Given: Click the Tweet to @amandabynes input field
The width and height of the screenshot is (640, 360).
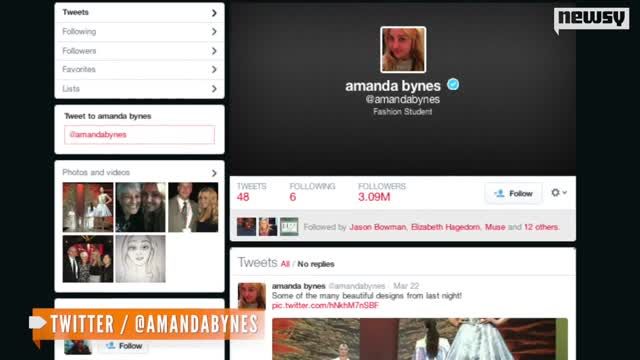Looking at the screenshot, I should click(x=139, y=135).
